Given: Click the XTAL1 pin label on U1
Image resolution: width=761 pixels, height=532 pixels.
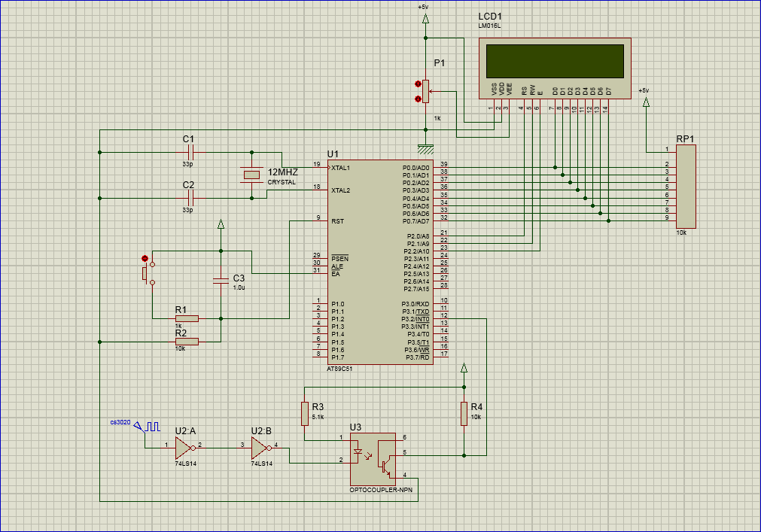Looking at the screenshot, I should pyautogui.click(x=341, y=168).
